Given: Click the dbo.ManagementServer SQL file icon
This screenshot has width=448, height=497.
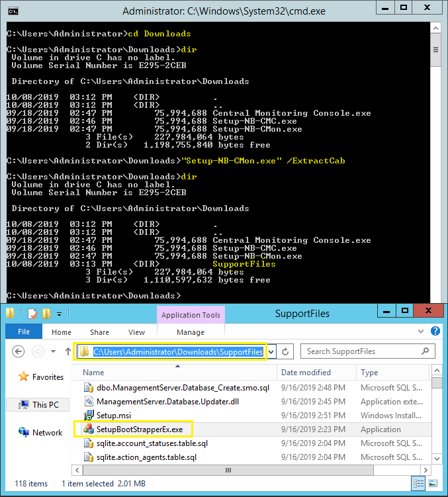Looking at the screenshot, I should coord(89,388).
